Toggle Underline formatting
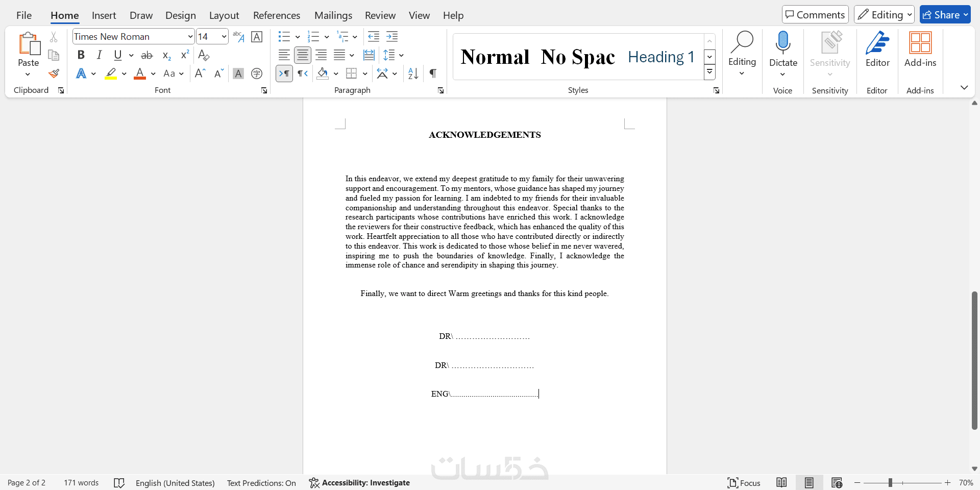Screen dimensions: 980x490 coord(118,55)
